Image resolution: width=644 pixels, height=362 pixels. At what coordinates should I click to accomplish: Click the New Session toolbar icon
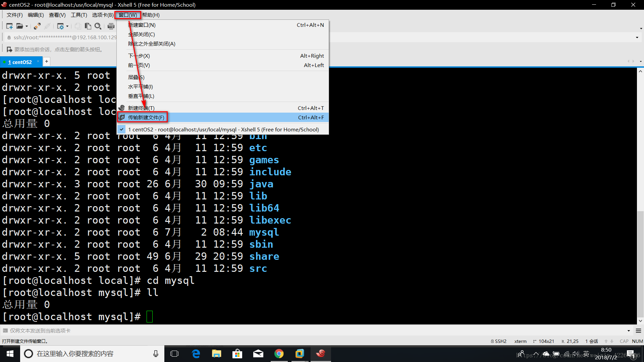point(9,26)
